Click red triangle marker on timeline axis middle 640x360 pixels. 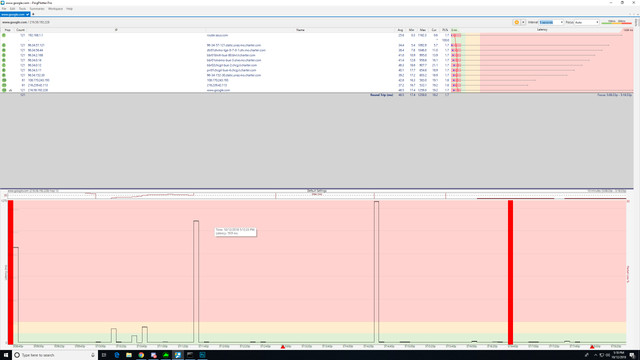click(x=283, y=347)
